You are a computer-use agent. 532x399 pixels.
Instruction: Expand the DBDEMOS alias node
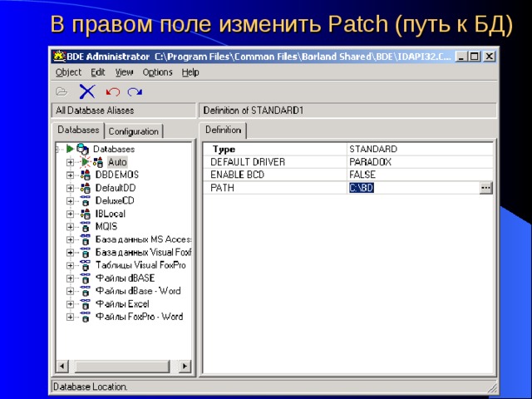[x=70, y=175]
